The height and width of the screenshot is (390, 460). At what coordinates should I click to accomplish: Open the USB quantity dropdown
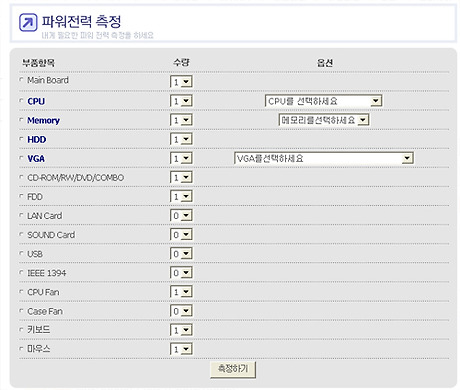181,254
